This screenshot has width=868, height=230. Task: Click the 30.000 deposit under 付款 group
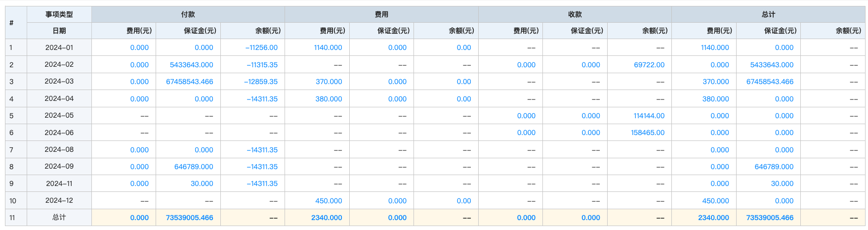tap(202, 184)
